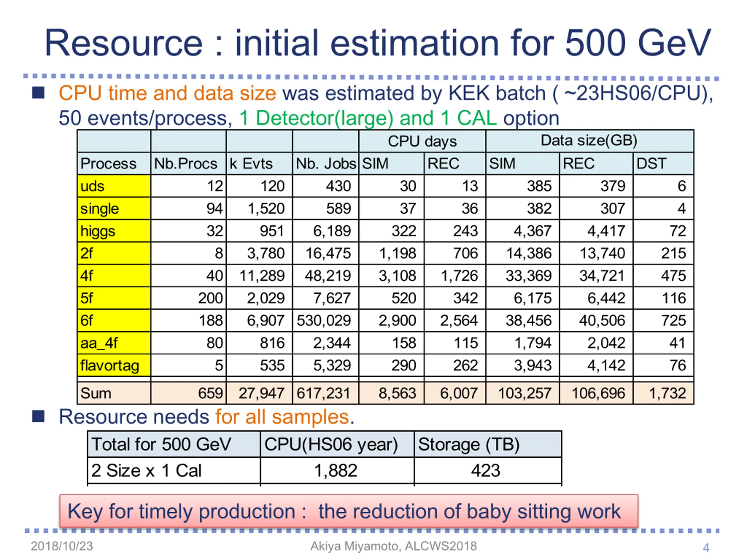Click the Sum row Nb. Jobs value 617,231
Viewport: 747px width, 560px height.
[x=325, y=393]
